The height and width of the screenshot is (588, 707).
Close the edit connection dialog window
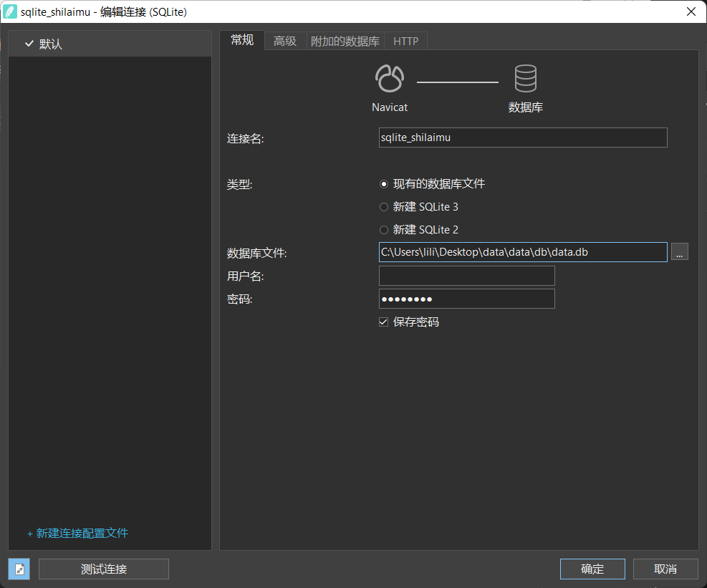click(691, 11)
